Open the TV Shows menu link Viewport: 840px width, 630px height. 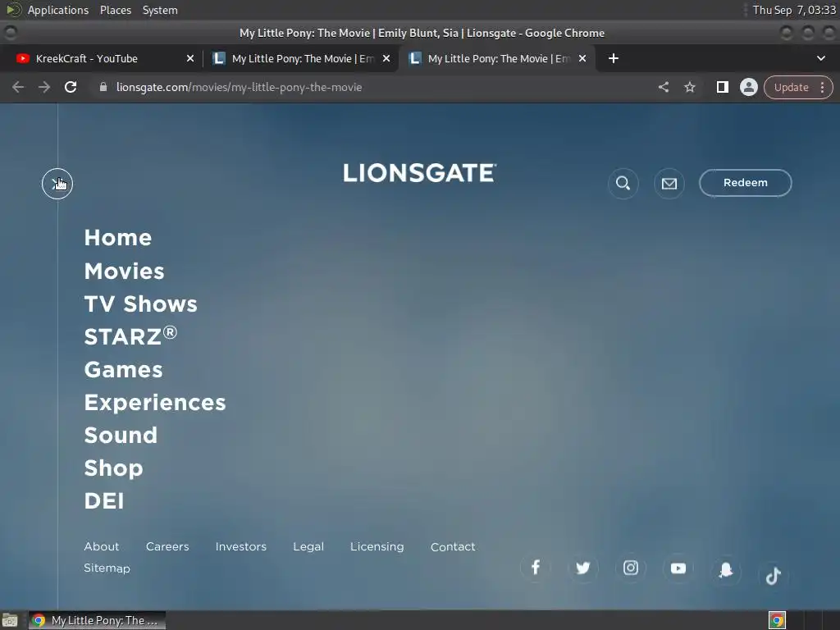(x=140, y=304)
